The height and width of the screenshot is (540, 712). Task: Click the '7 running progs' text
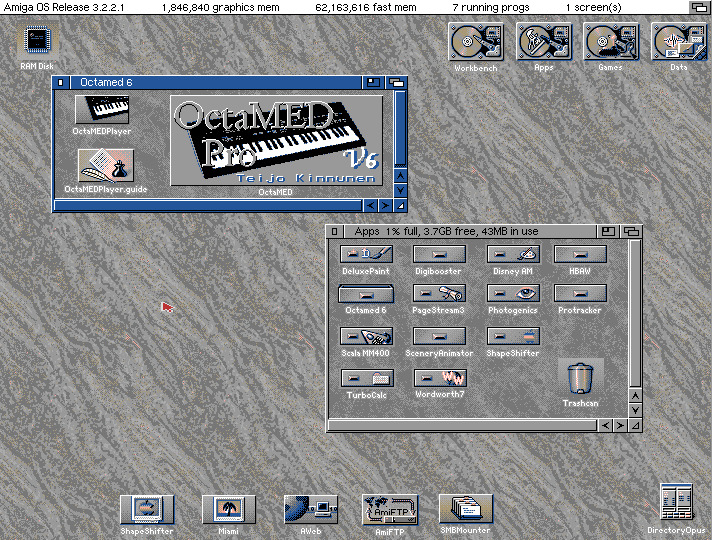coord(491,7)
